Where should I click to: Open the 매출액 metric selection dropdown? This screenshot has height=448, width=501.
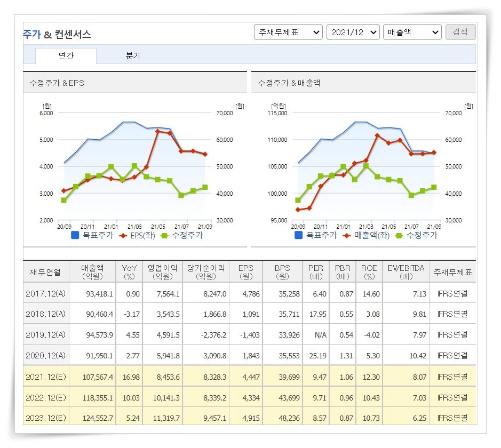412,31
